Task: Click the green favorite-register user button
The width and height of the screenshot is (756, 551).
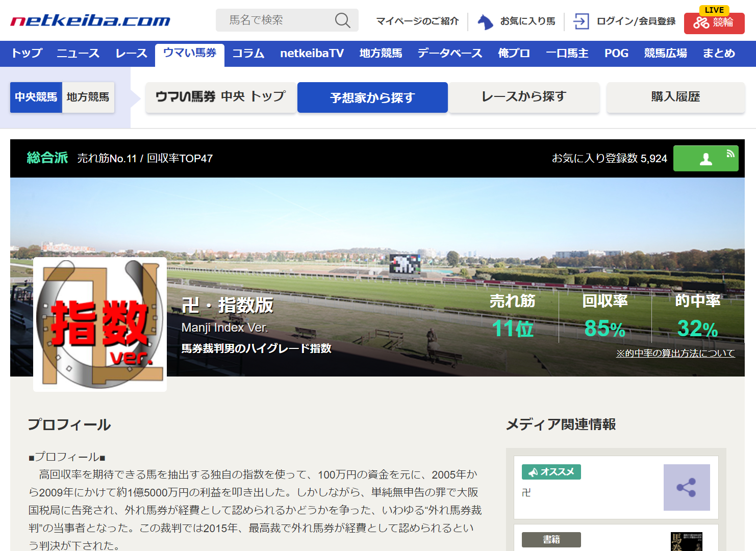Action: [706, 158]
